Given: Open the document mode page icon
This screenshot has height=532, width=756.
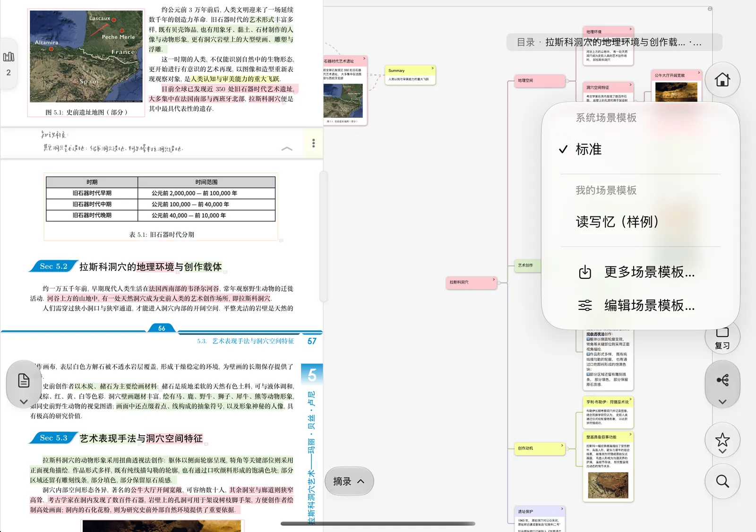Looking at the screenshot, I should (x=24, y=380).
